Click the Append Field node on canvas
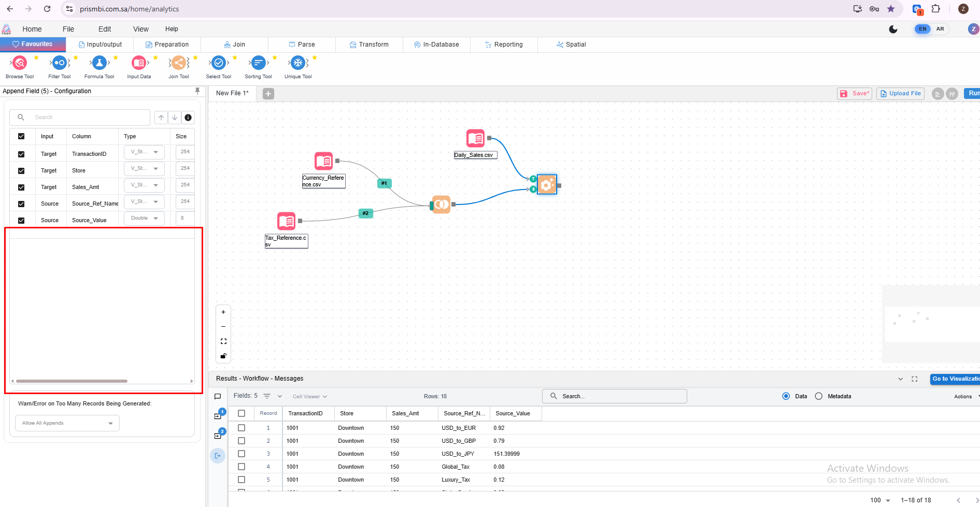The image size is (980, 507). (547, 184)
